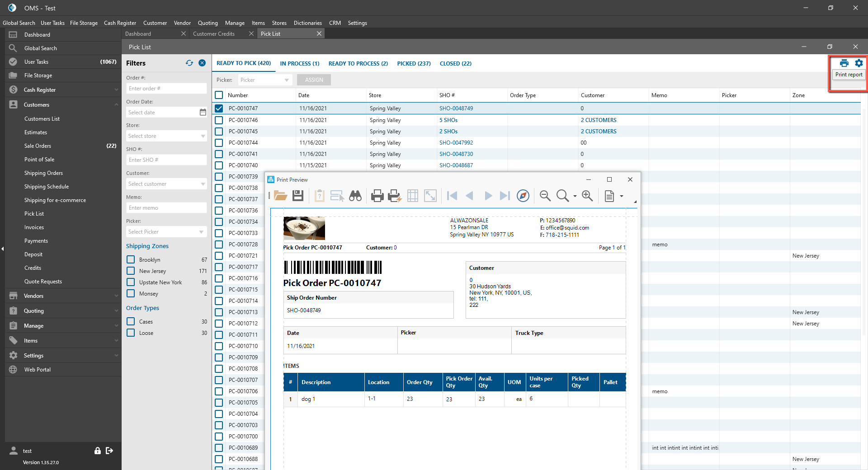Open the SHO-0047992 link
Viewport: 868px width, 470px height.
pos(456,143)
